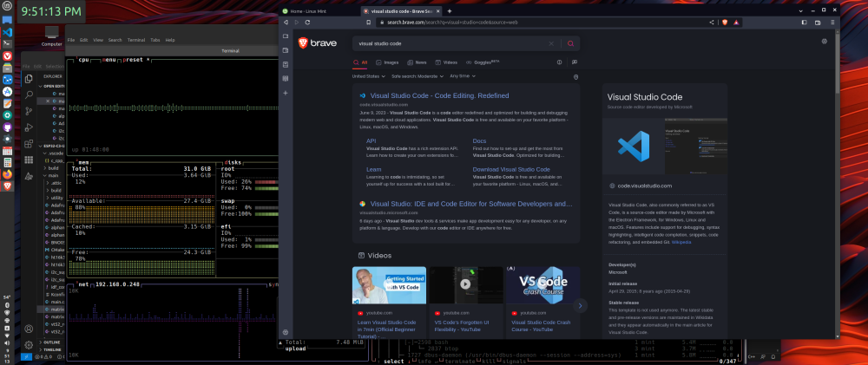This screenshot has width=868, height=365.
Task: Click the share icon in address bar
Action: pos(712,23)
